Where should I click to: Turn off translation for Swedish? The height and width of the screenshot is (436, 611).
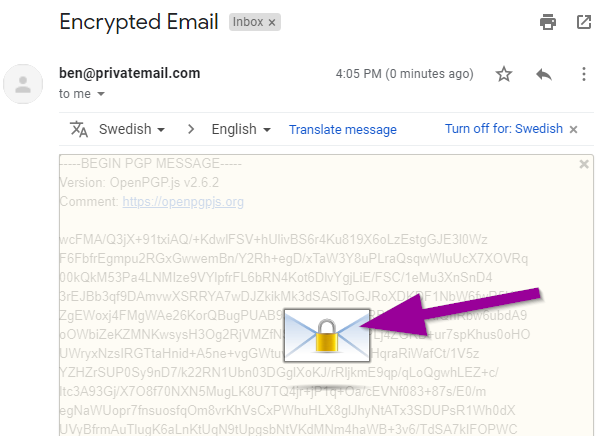point(504,130)
